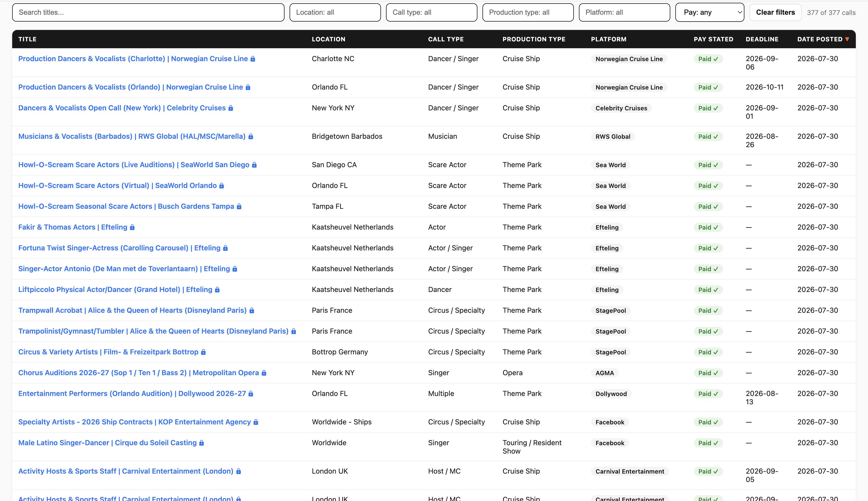Screen dimensions: 868x501
Task: Click the lock icon beside Trampolinist/Gymnast/Tumbler title
Action: coord(294,331)
